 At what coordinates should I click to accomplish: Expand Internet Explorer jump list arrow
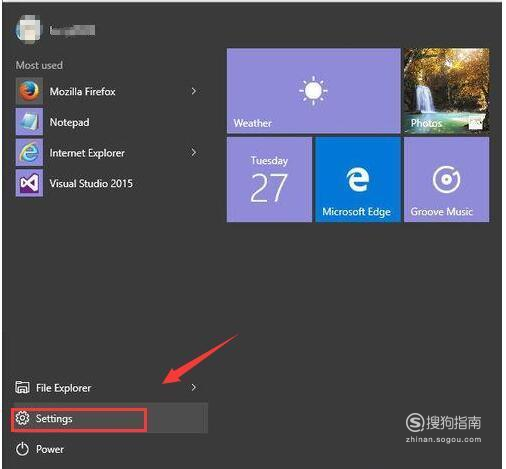[x=194, y=152]
